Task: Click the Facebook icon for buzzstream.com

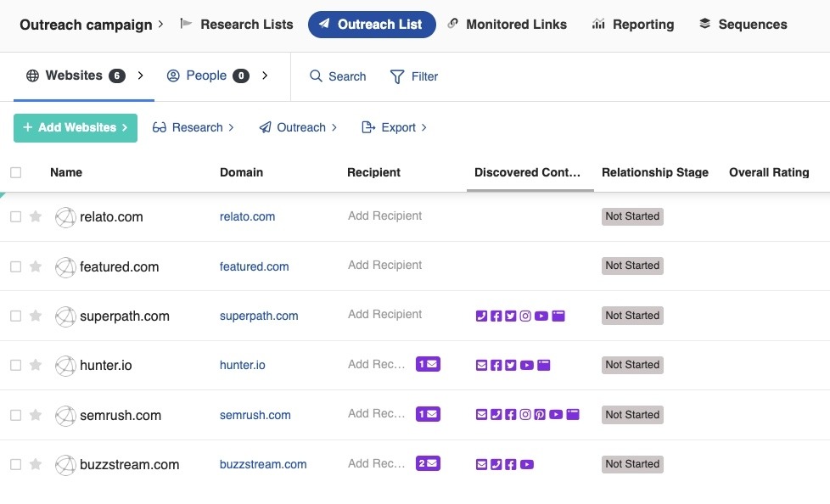Action: (x=510, y=464)
